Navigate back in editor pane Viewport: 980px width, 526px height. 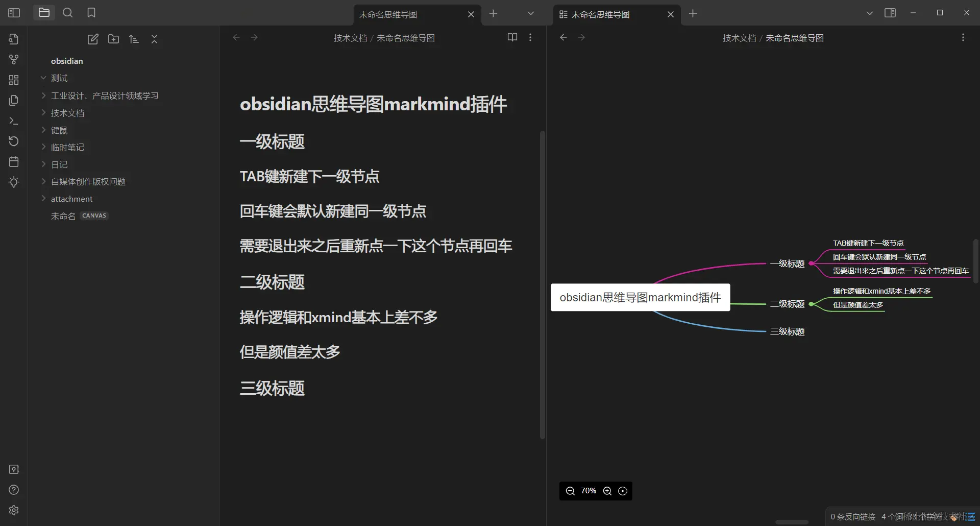pos(236,37)
